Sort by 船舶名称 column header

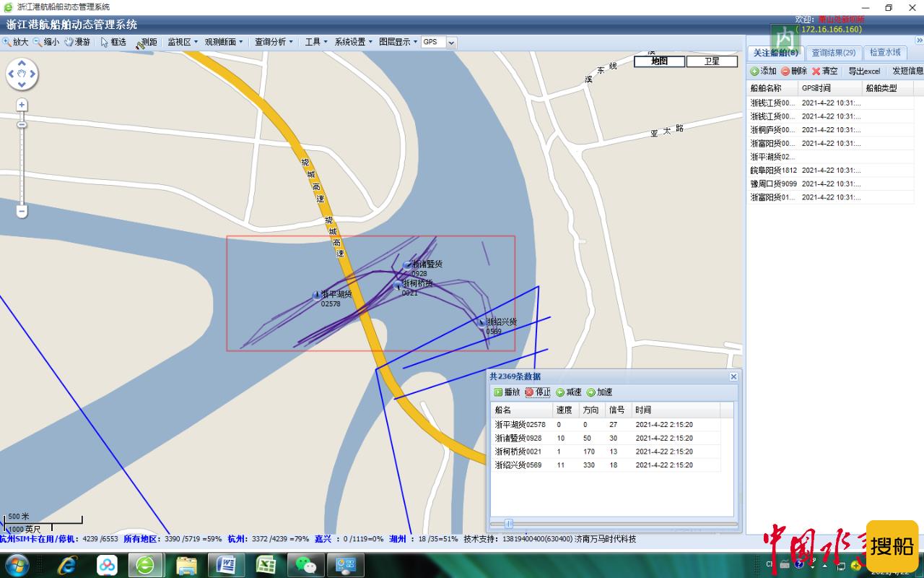(772, 88)
